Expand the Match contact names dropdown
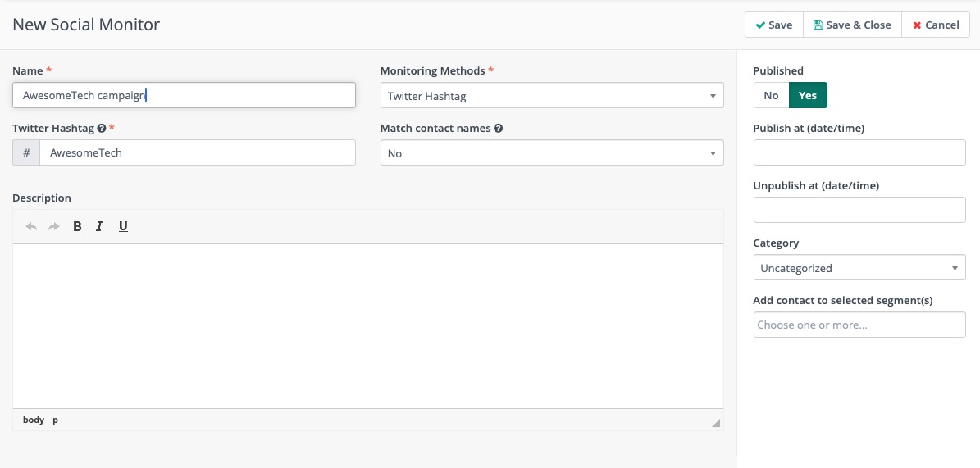Screen dimensions: 980x468 tap(551, 153)
